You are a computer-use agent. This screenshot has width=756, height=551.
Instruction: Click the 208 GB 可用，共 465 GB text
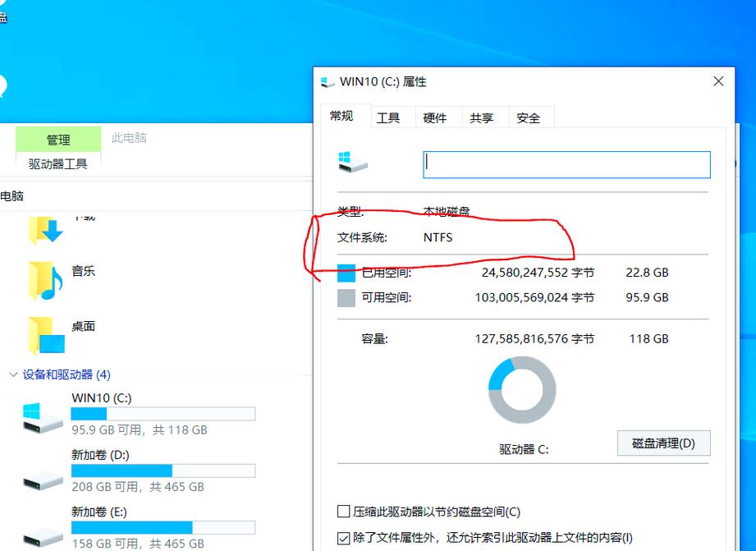tap(138, 487)
